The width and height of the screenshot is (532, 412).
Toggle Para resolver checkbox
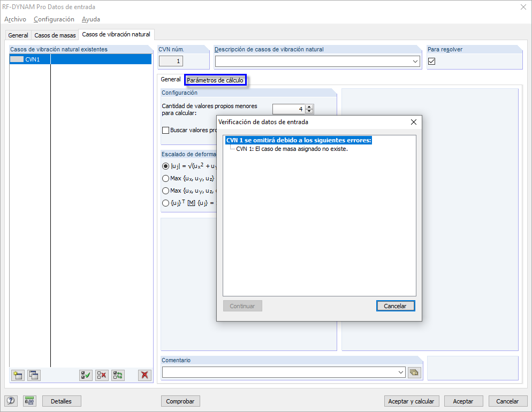pos(431,62)
